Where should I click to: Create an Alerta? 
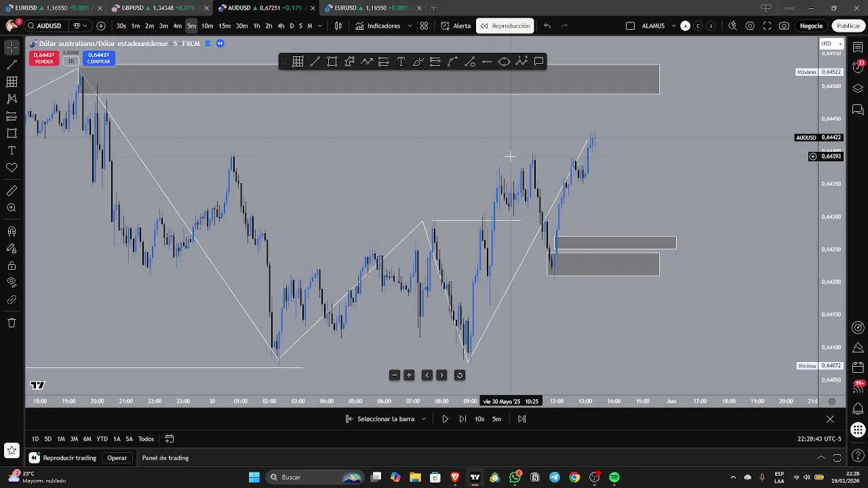[x=456, y=26]
